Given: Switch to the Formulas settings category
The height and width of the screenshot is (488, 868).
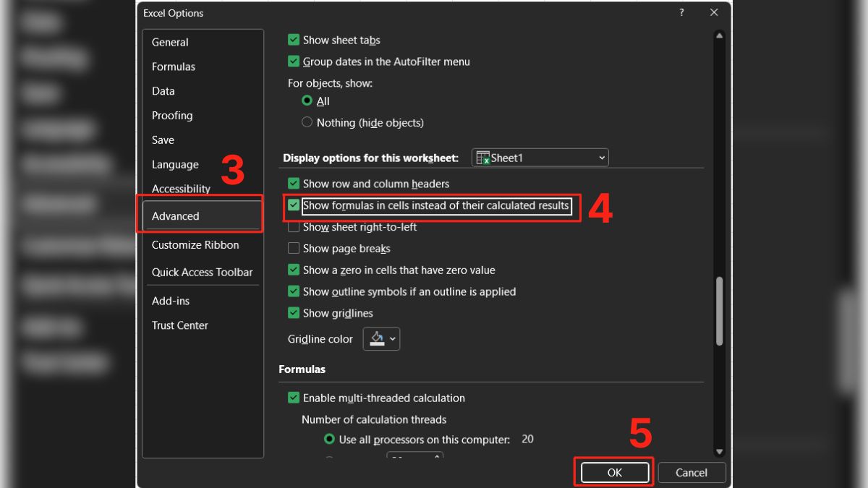Looking at the screenshot, I should (174, 66).
